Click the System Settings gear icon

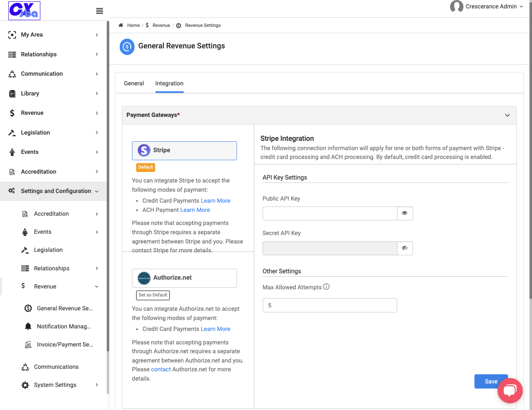(x=25, y=385)
